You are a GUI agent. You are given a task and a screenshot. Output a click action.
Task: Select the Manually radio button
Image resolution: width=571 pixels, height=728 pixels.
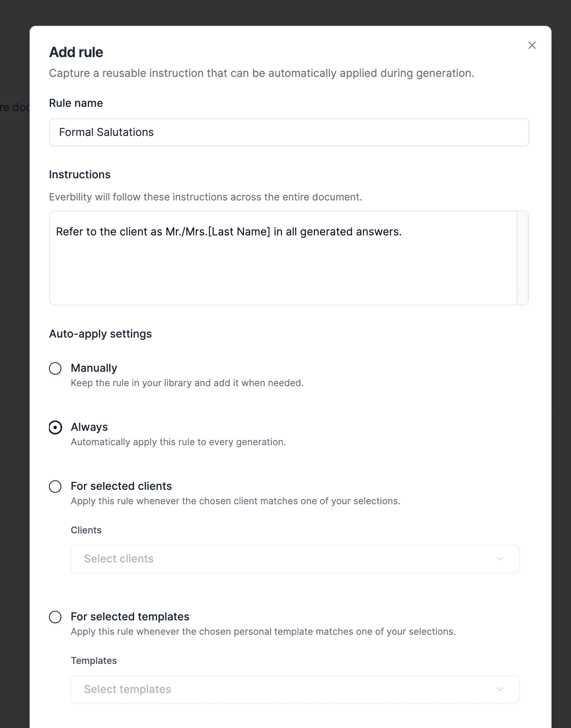(x=55, y=368)
